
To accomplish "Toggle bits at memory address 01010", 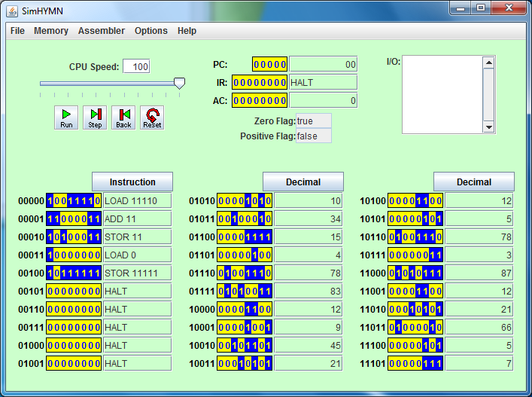I will (245, 200).
